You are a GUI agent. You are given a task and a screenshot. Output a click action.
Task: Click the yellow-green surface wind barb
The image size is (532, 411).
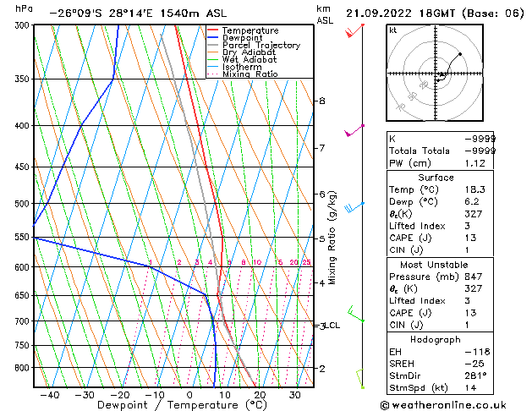pyautogui.click(x=360, y=379)
